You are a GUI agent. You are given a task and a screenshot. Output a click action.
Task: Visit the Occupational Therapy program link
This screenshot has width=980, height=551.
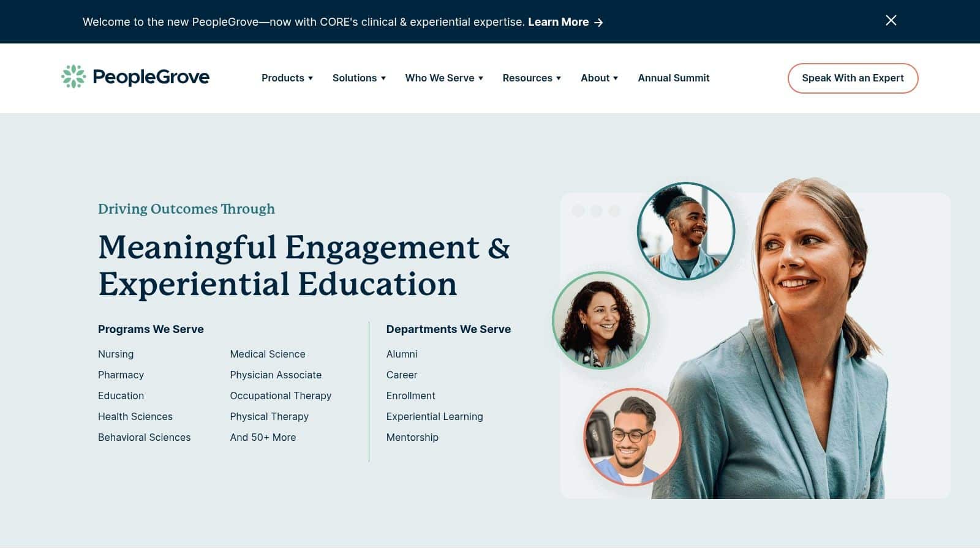[281, 395]
